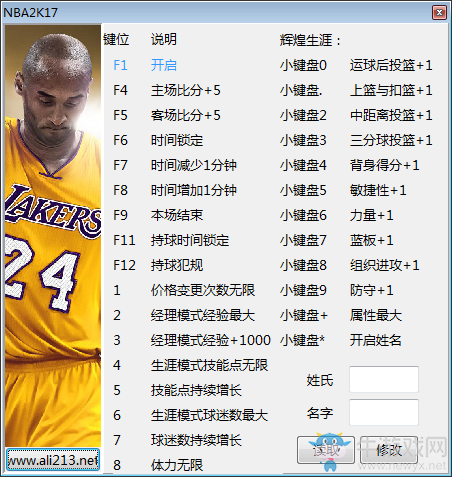The height and width of the screenshot is (477, 452).
Task: Select the 时间锁定 row text
Action: [x=177, y=140]
